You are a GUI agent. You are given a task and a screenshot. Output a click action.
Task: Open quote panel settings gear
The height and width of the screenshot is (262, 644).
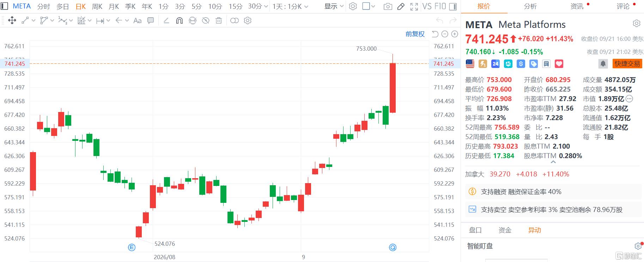pyautogui.click(x=637, y=24)
